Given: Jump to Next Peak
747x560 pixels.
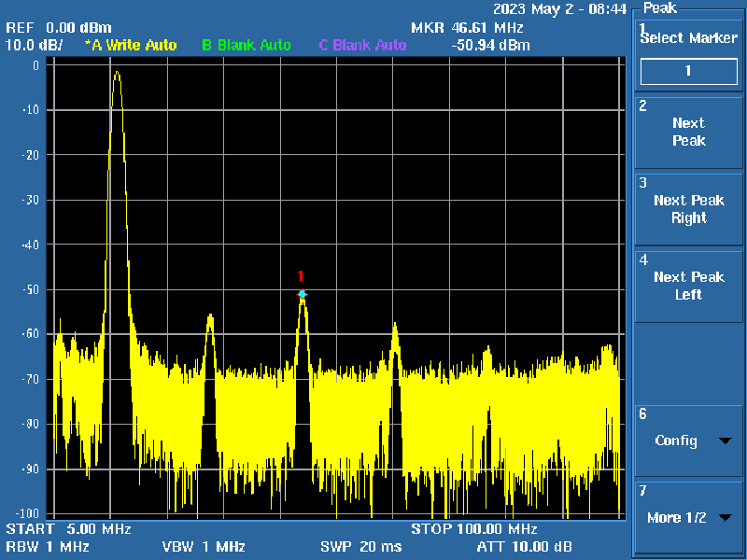Looking at the screenshot, I should 688,132.
